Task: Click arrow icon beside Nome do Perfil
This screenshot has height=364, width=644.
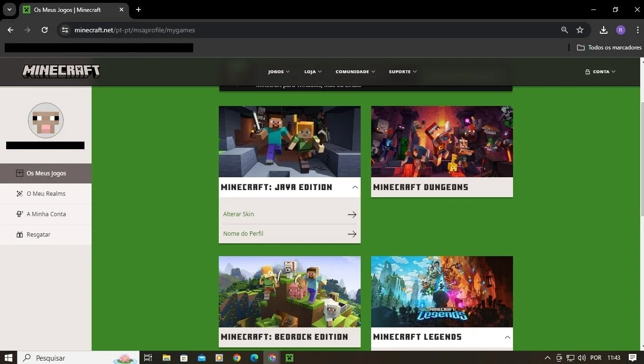Action: point(352,234)
